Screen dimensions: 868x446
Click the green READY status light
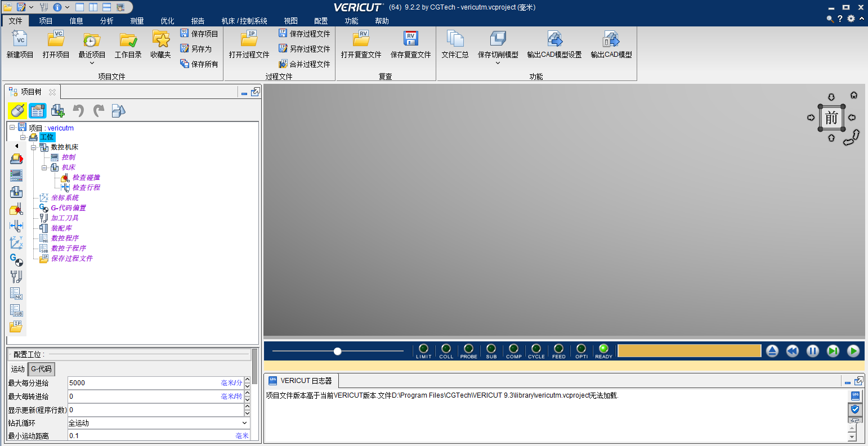click(x=603, y=349)
